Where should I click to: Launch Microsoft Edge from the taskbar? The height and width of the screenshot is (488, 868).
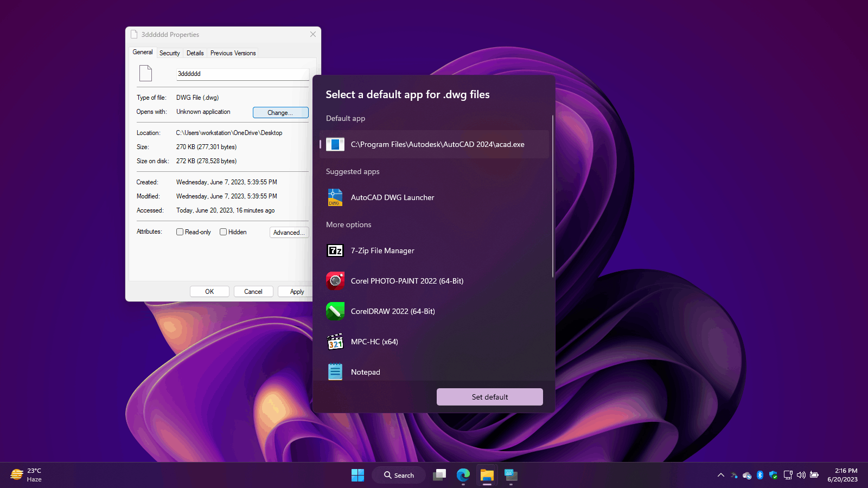tap(463, 475)
